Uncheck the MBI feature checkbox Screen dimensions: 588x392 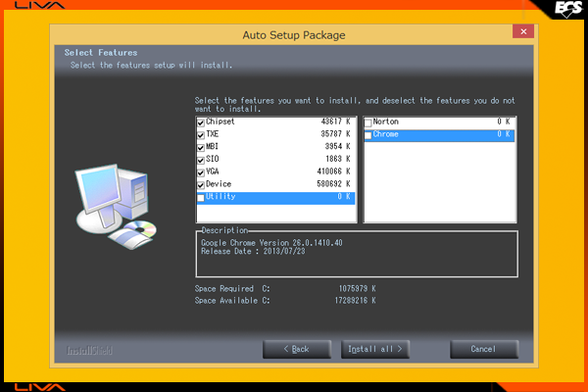point(201,147)
